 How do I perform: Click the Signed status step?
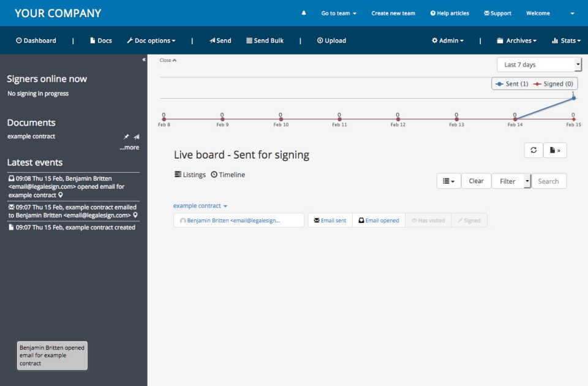(469, 221)
